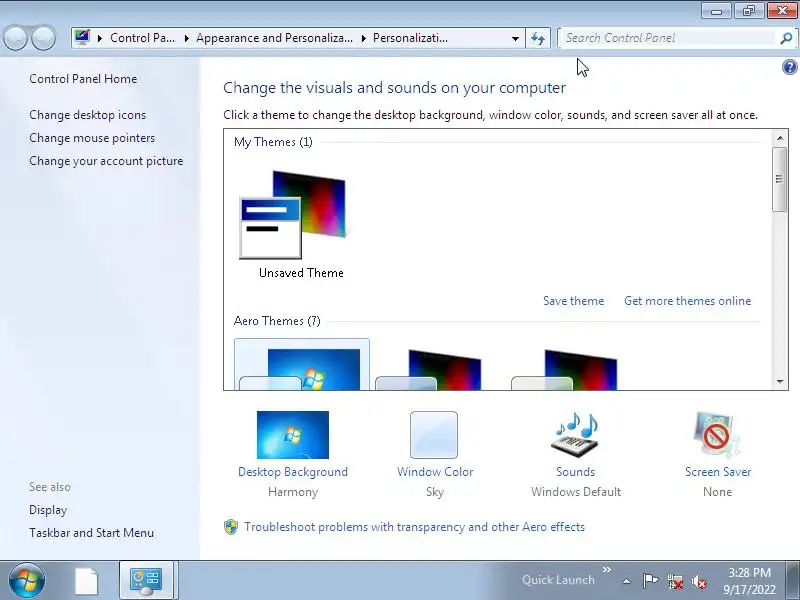Expand arrow after Appearance and Personalization breadcrumb

click(364, 38)
